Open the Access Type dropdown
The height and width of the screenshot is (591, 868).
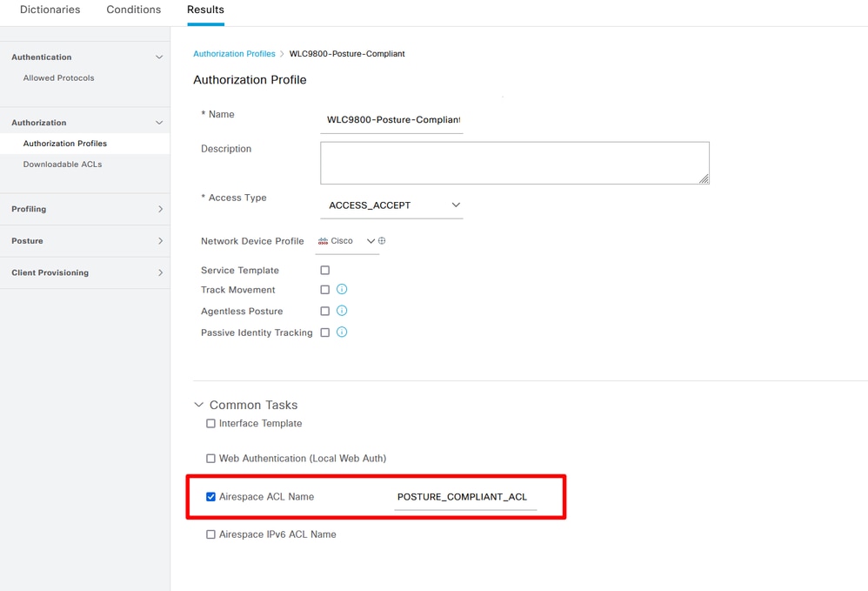point(391,205)
